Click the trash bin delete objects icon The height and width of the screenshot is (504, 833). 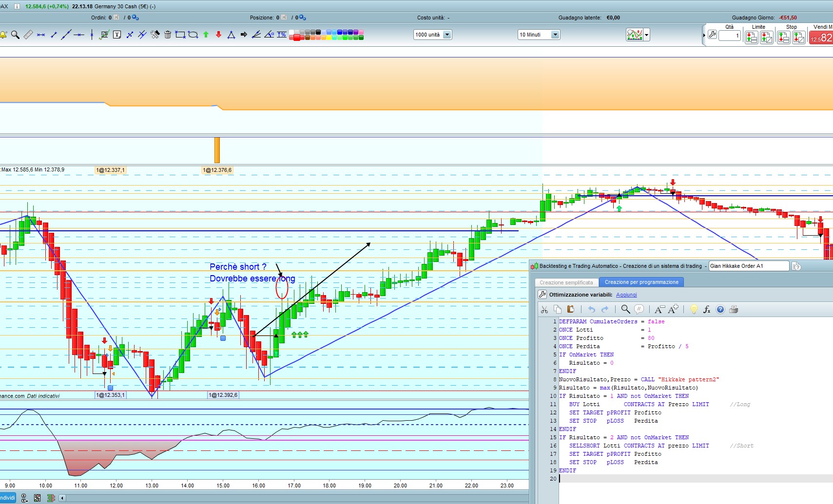[168, 35]
